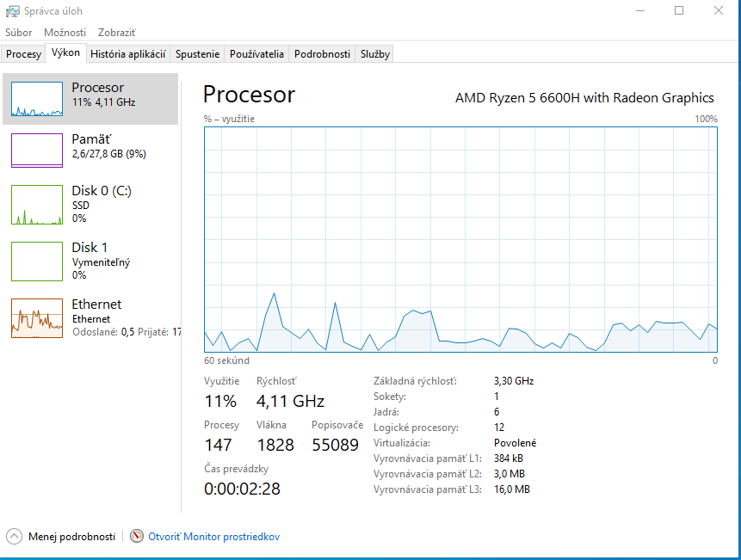Collapse view with Menej podrobností arrow icon

coord(14,537)
